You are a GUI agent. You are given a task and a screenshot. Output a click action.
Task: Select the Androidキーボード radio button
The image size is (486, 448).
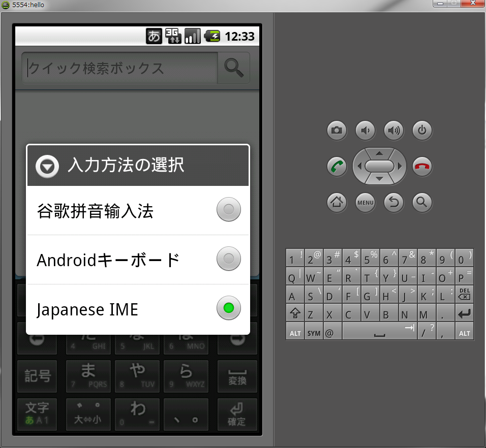point(229,259)
